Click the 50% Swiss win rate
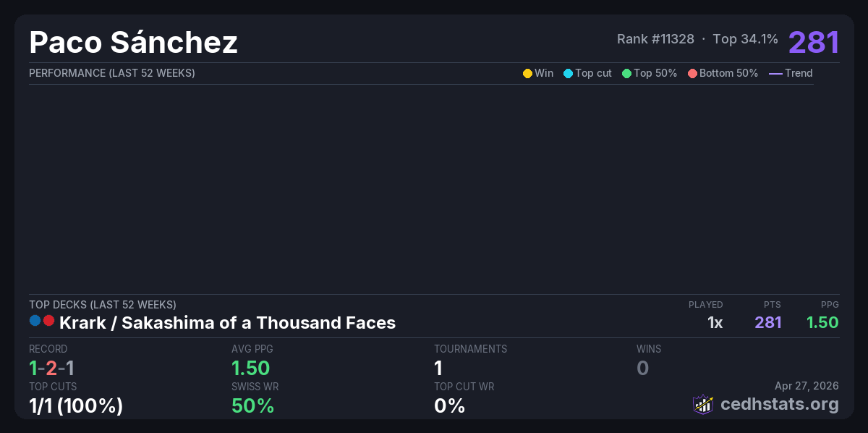 (x=252, y=405)
